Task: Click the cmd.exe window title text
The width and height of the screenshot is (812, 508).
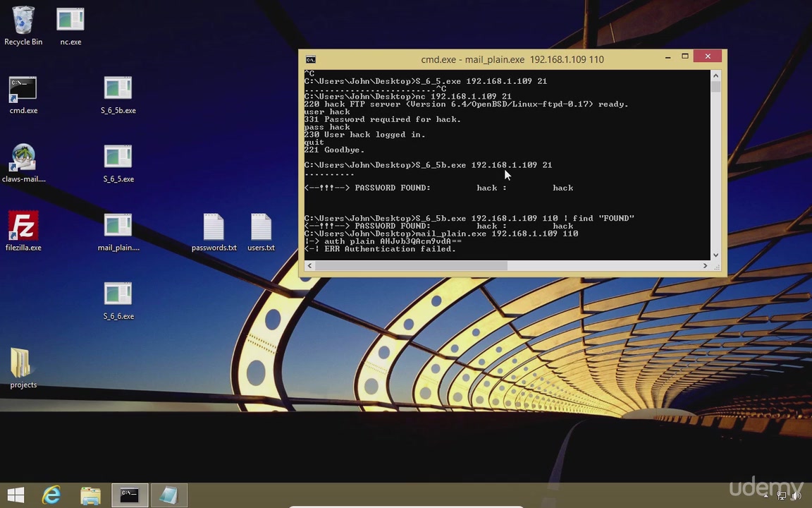Action: [x=512, y=59]
